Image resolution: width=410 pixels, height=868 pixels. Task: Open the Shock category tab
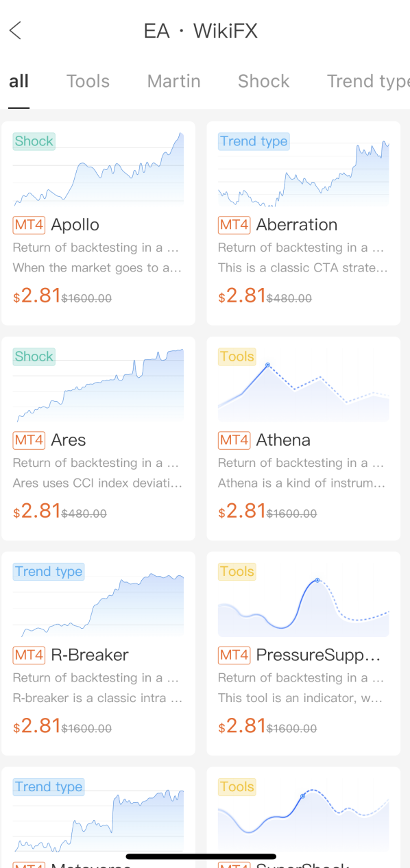pos(263,81)
